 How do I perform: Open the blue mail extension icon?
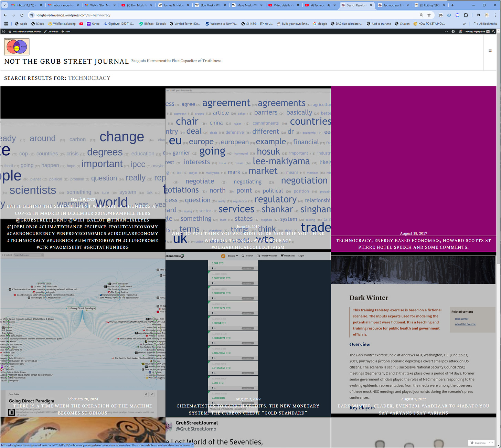click(449, 15)
